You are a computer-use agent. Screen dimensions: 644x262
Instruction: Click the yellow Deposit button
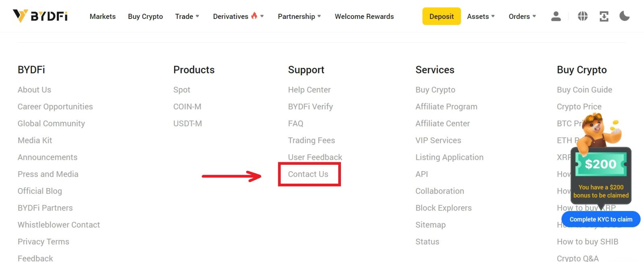pos(441,16)
